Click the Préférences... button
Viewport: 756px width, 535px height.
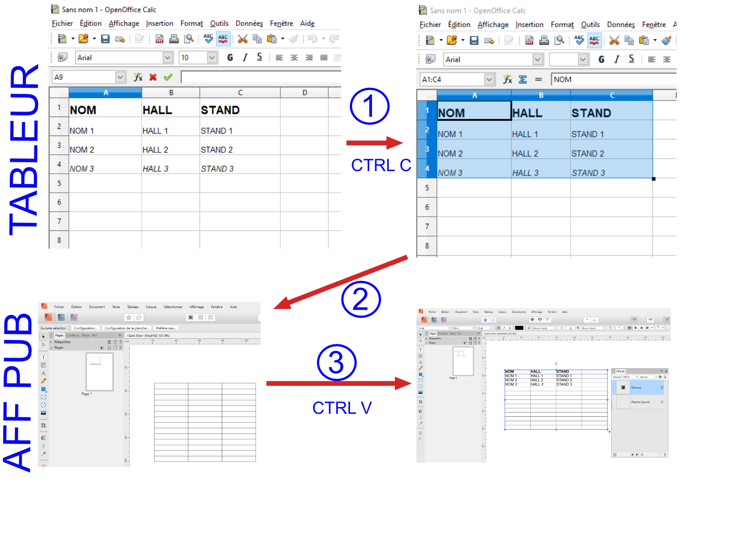coord(166,328)
